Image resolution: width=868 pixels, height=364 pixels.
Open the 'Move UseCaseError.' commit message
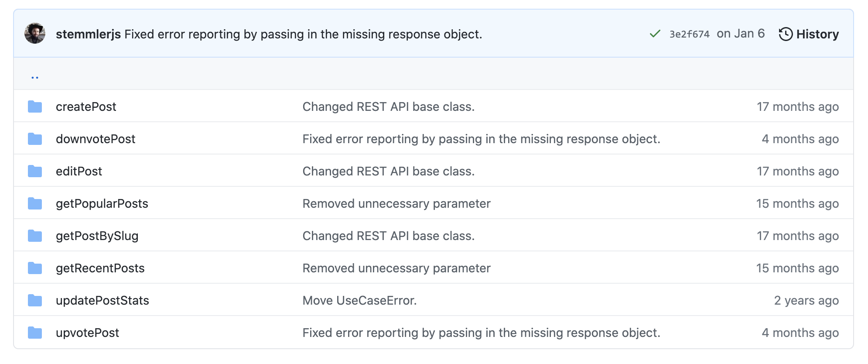click(x=359, y=300)
